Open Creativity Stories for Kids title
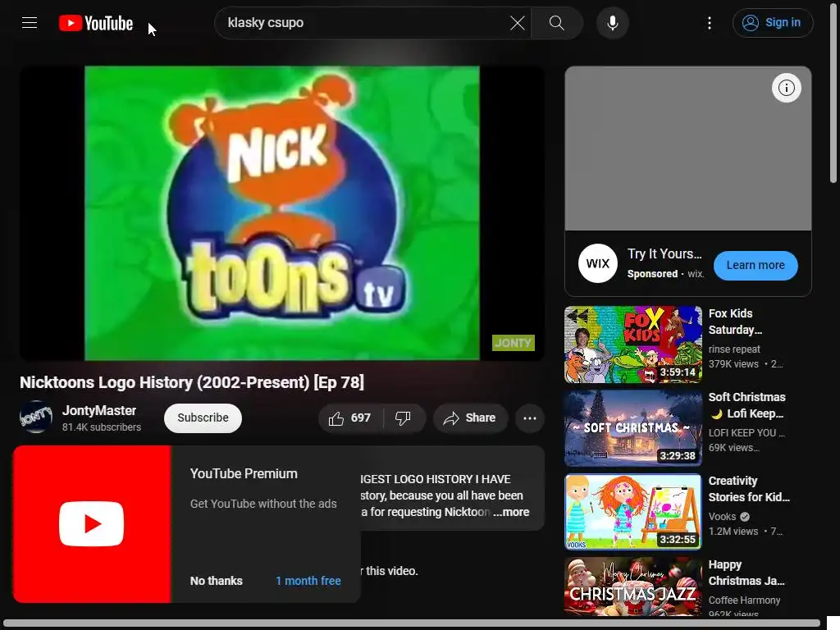The width and height of the screenshot is (840, 630). 749,489
